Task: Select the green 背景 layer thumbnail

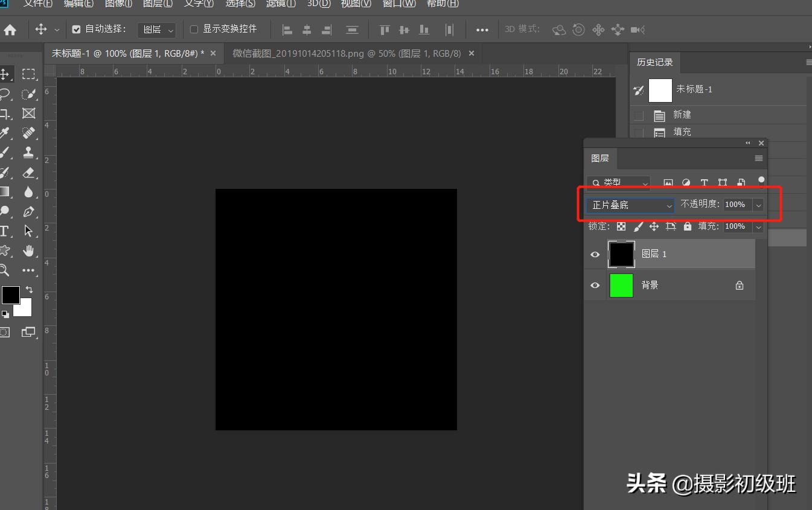Action: (x=621, y=285)
